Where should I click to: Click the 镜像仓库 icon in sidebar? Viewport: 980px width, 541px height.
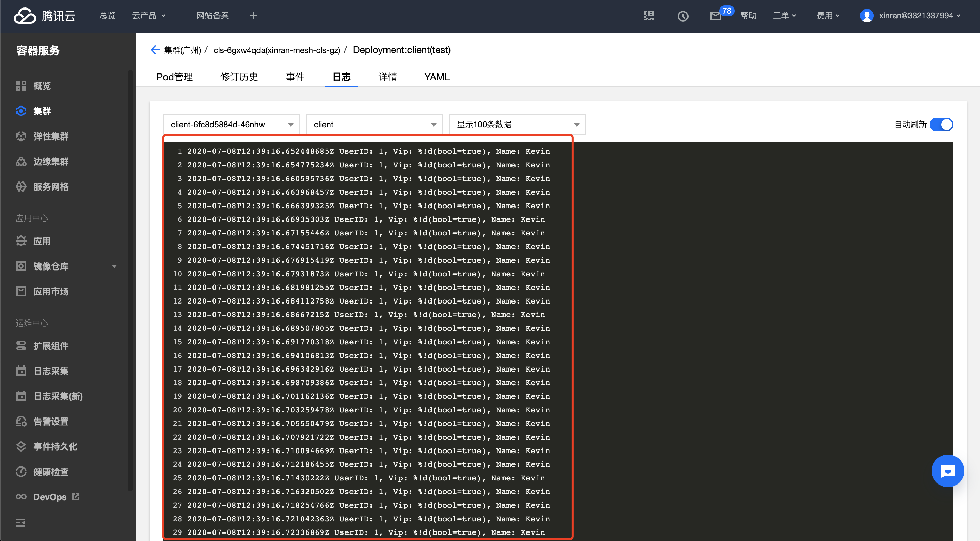point(21,266)
